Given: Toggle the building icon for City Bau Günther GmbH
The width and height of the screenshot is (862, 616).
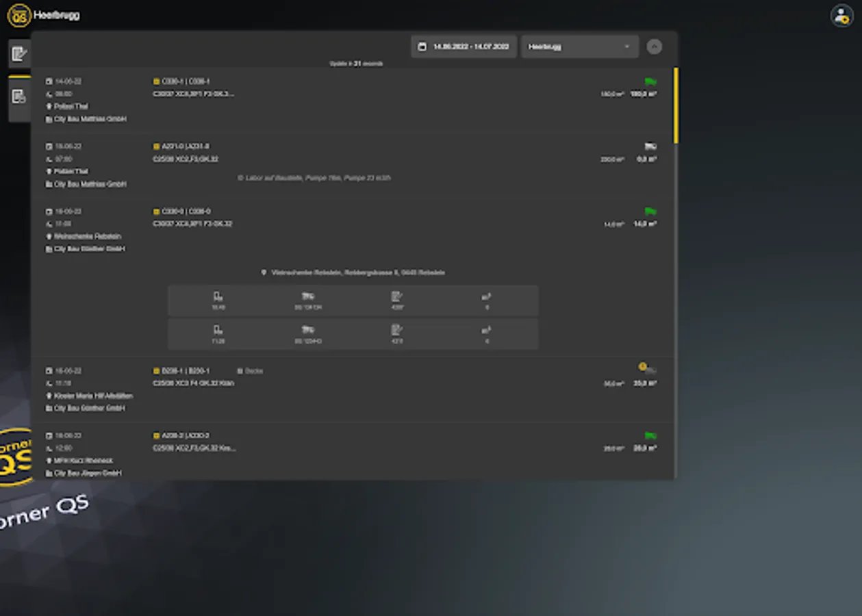Looking at the screenshot, I should 49,249.
